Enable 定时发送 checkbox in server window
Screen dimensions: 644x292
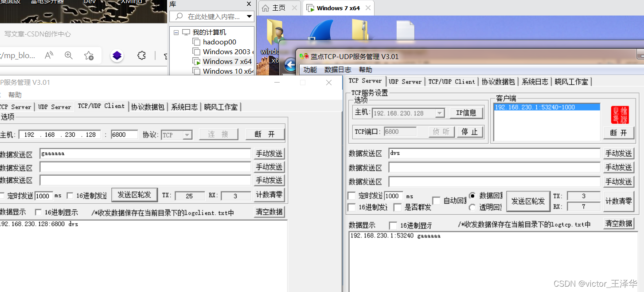(x=351, y=196)
